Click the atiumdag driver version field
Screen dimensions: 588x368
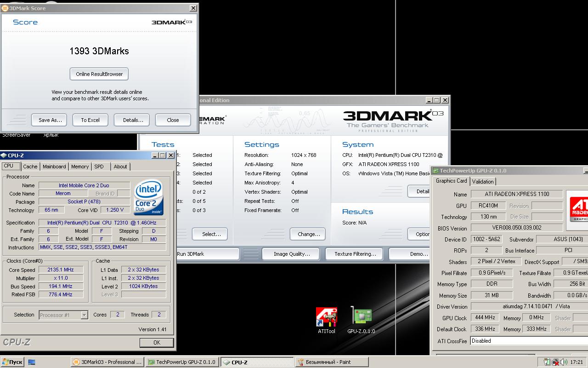tap(530, 306)
